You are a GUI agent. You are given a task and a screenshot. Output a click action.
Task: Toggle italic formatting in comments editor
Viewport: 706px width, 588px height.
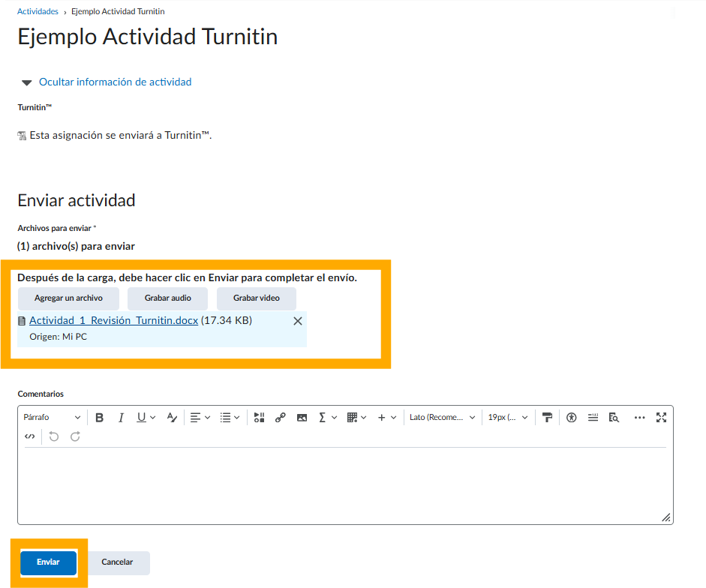[120, 418]
